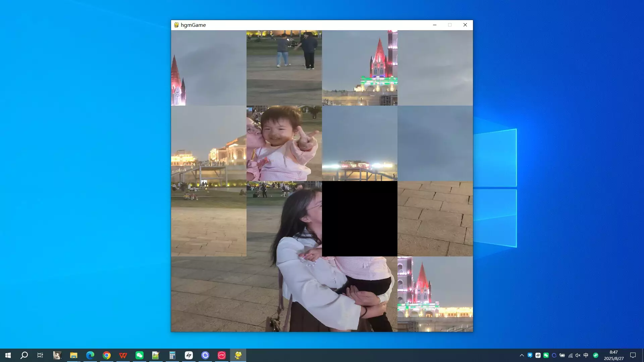Unmute the speaker in the system tray
644x362 pixels.
tap(578, 355)
